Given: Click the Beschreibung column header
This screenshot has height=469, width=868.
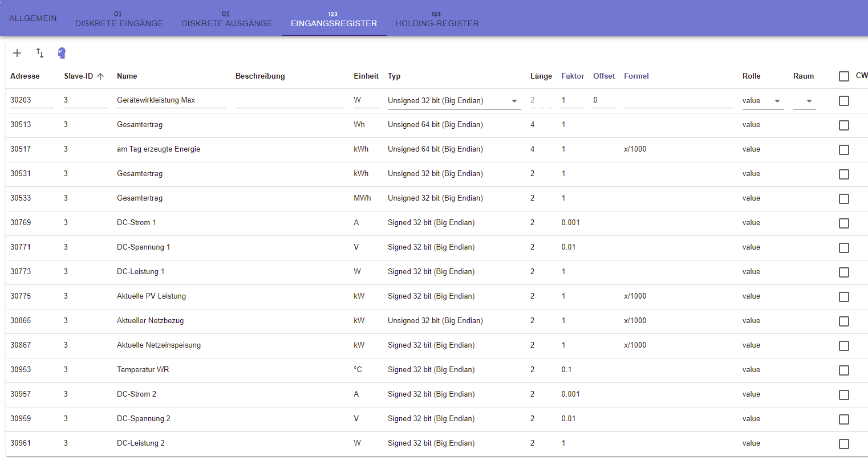Looking at the screenshot, I should pos(260,76).
